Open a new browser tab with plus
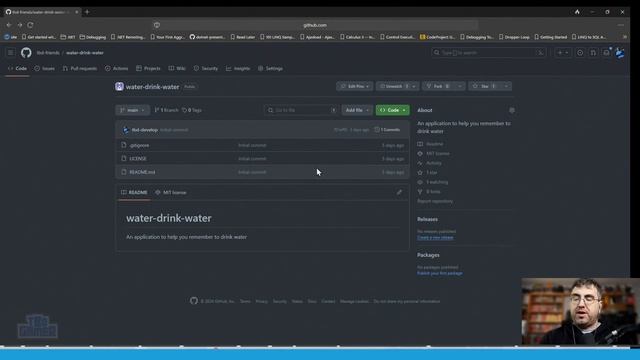The height and width of the screenshot is (360, 640). click(x=87, y=12)
